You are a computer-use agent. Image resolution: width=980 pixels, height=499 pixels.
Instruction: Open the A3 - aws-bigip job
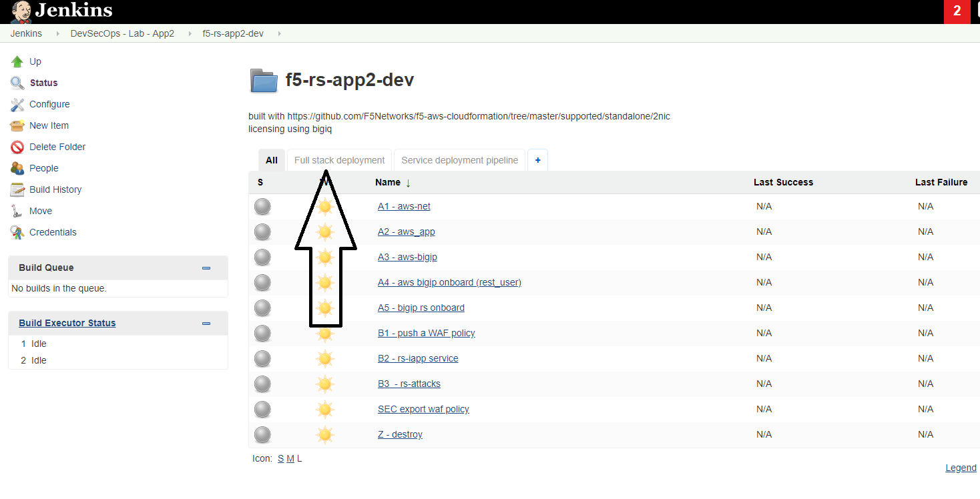coord(407,257)
